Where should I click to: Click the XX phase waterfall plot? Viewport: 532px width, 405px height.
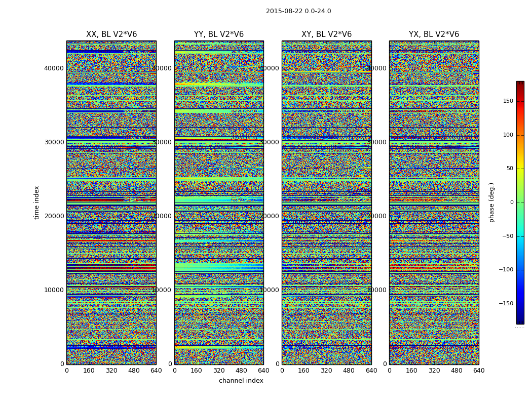click(111, 202)
